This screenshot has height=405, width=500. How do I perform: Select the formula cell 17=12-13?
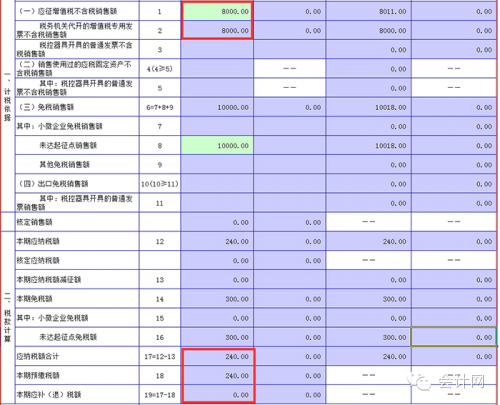tap(160, 357)
